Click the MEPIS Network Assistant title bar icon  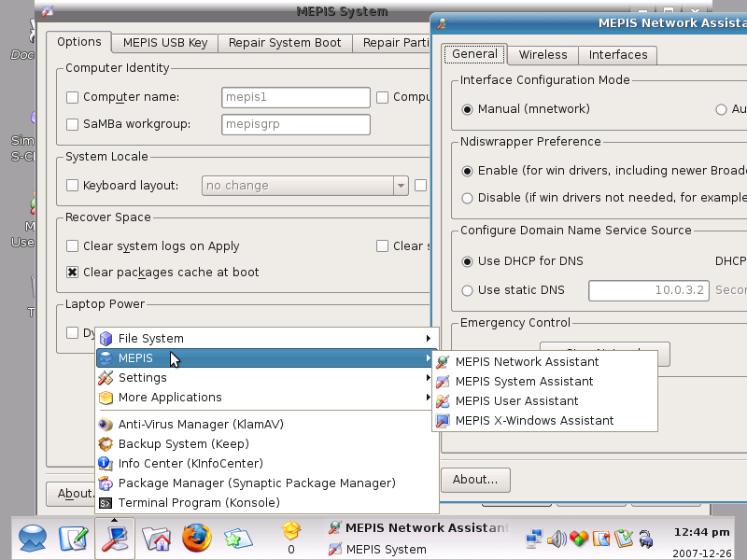[442, 22]
